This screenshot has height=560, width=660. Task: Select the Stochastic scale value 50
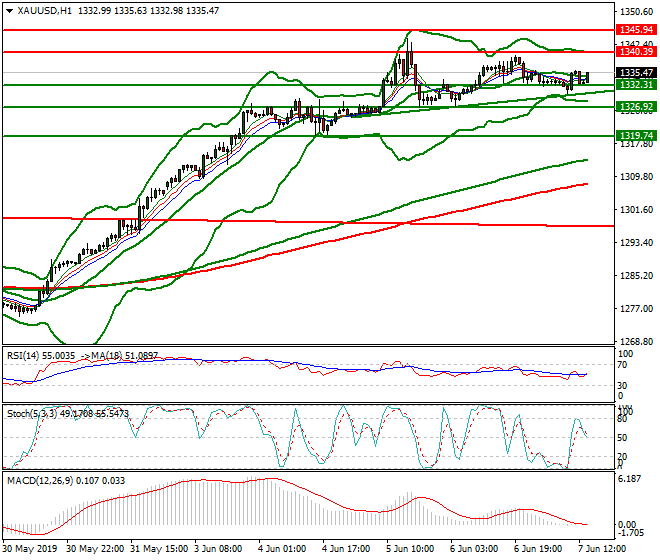[622, 438]
